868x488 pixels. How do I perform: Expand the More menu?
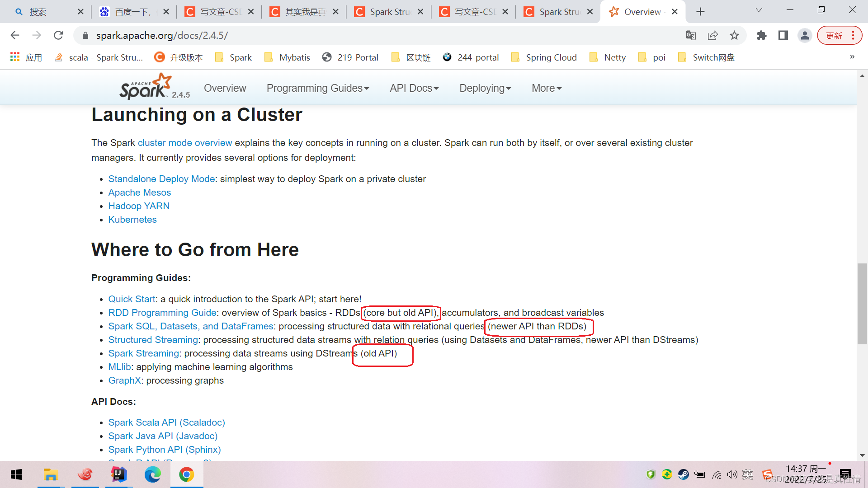click(x=547, y=88)
